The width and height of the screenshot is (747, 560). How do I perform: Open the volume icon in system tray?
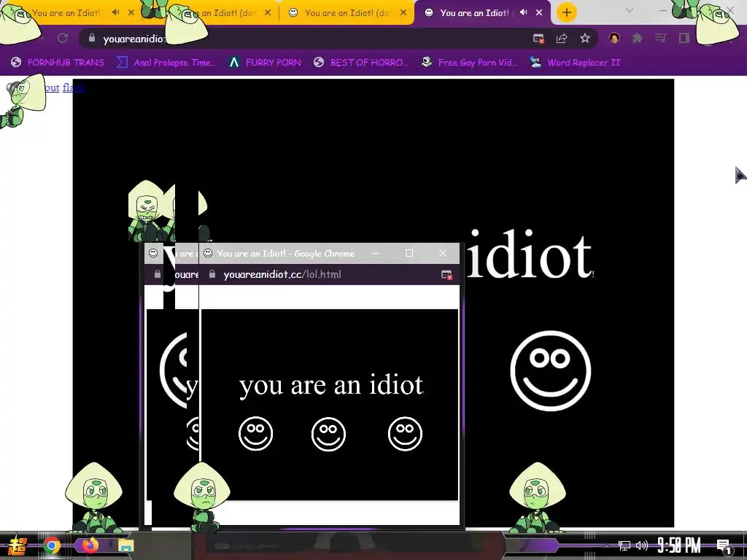tap(642, 545)
